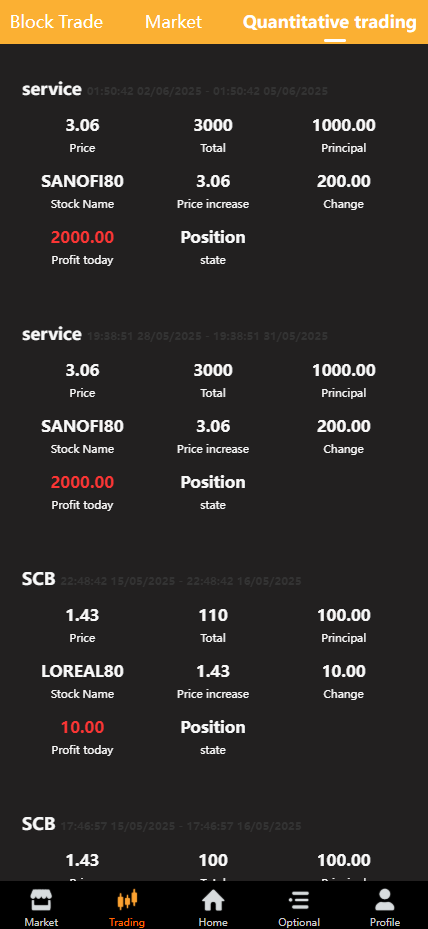Click the 10.00 Change value
Image resolution: width=428 pixels, height=929 pixels.
(x=343, y=671)
